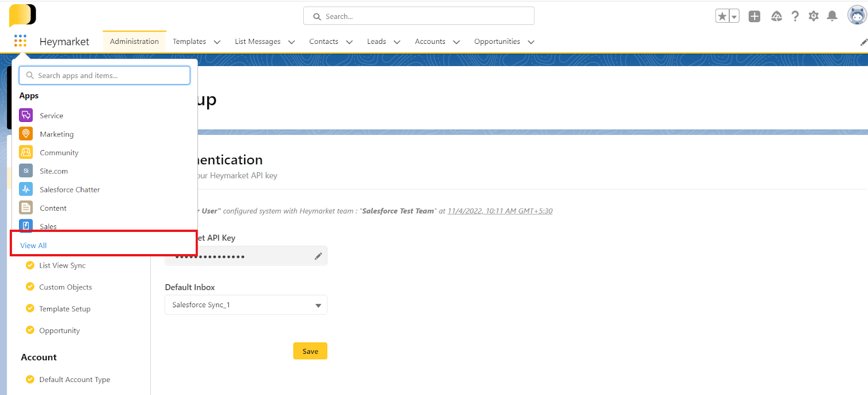Expand the Accounts tab chevron
868x395 pixels.
click(456, 42)
